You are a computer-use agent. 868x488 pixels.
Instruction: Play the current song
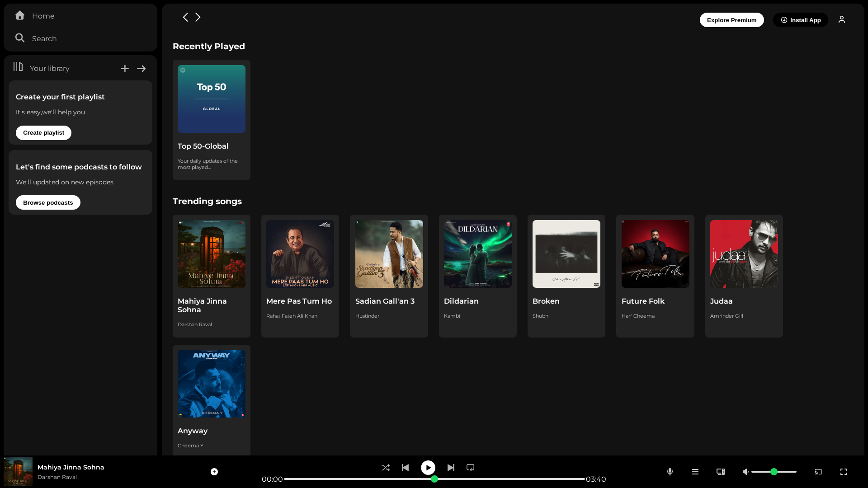click(428, 468)
